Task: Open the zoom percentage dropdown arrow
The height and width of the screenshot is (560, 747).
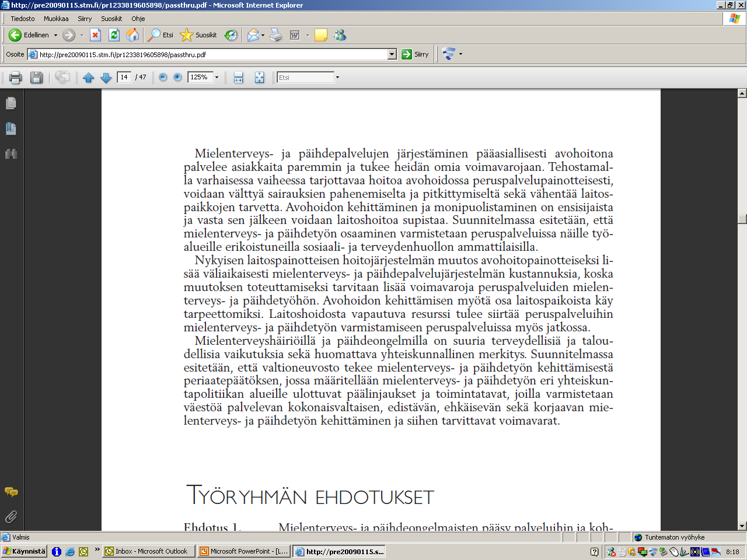Action: click(x=217, y=77)
